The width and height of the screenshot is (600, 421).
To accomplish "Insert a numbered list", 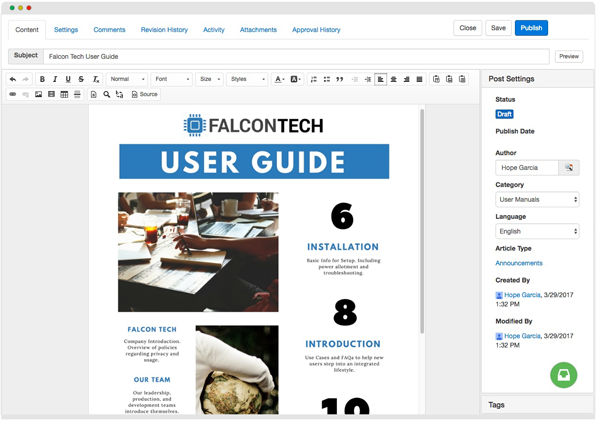I will [313, 79].
